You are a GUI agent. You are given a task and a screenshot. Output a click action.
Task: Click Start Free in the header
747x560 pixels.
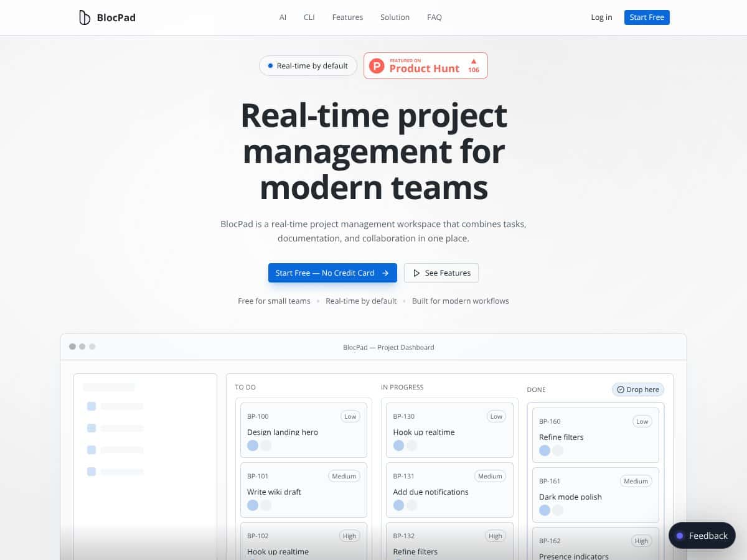(647, 17)
